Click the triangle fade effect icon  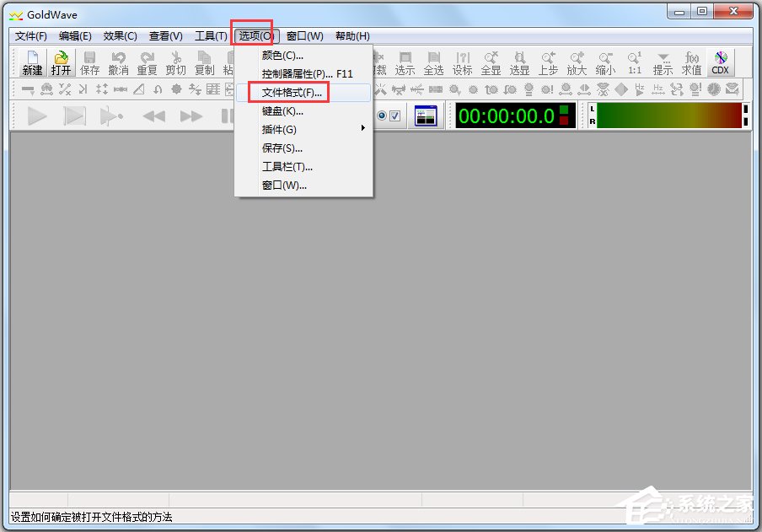coord(139,89)
